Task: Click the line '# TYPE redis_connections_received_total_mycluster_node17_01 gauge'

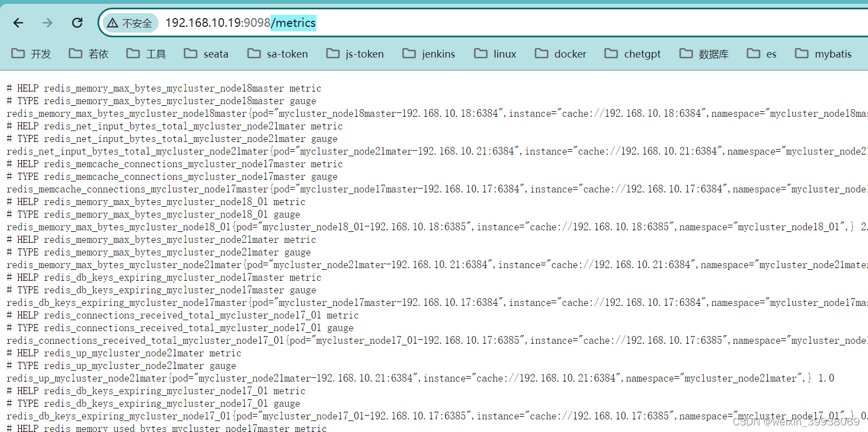Action: point(180,328)
